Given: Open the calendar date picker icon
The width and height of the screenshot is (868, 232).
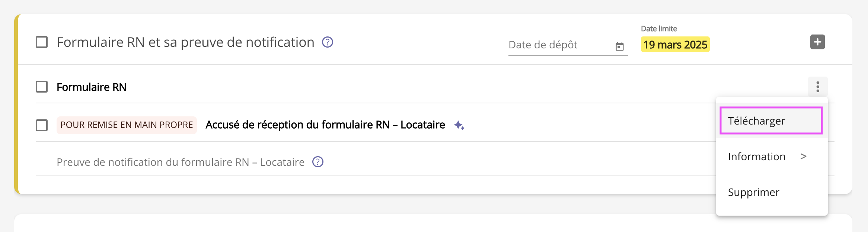Looking at the screenshot, I should (619, 46).
